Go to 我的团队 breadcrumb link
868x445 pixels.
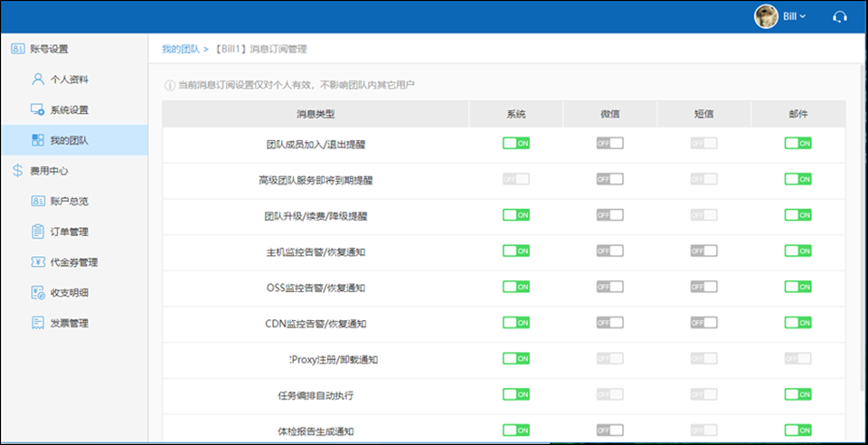pyautogui.click(x=180, y=48)
